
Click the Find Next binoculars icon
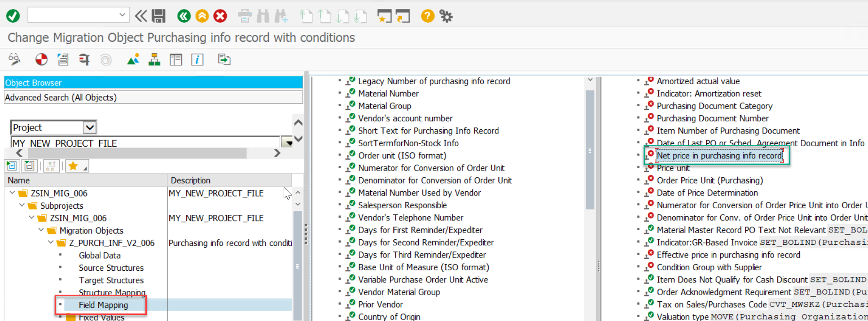pos(281,16)
